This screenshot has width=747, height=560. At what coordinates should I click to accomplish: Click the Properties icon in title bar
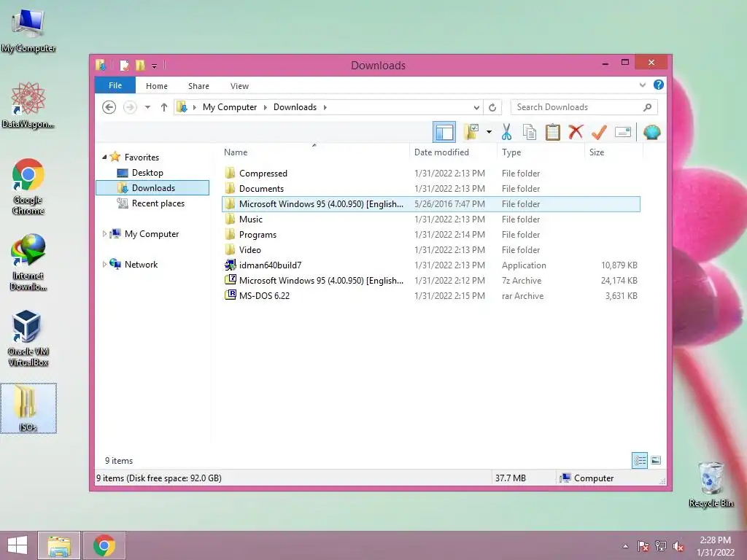pyautogui.click(x=124, y=65)
